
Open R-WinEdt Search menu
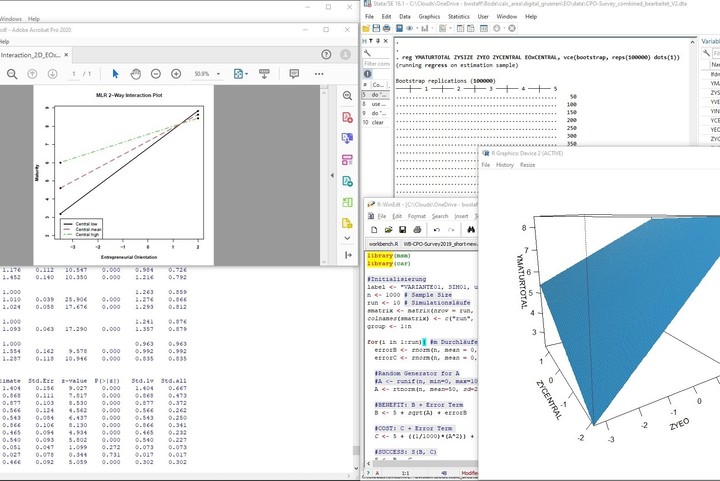point(439,216)
